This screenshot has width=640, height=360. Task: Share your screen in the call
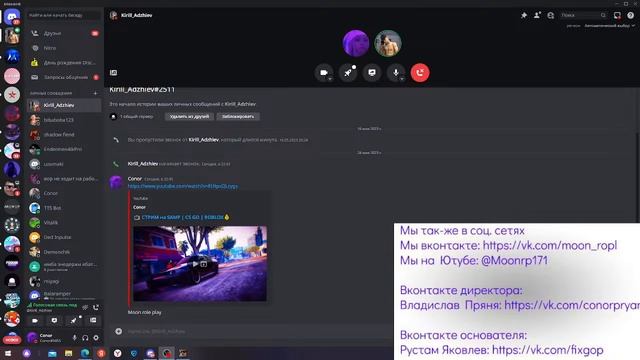tap(372, 73)
